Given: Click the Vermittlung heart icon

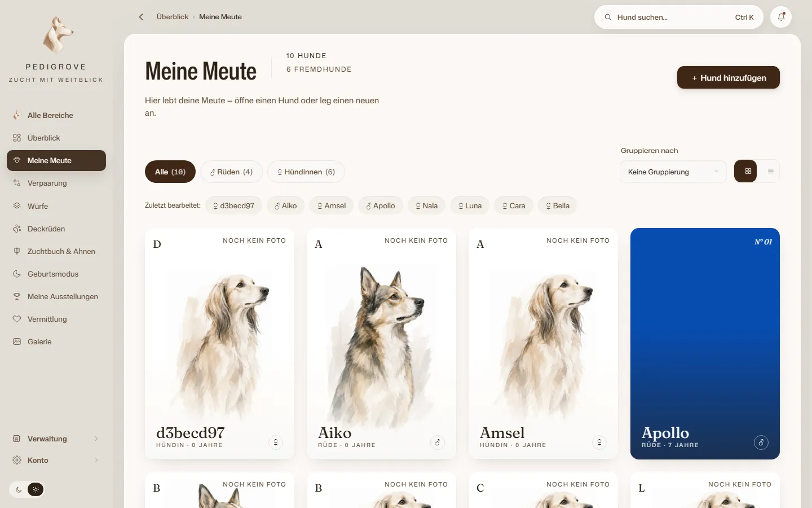Looking at the screenshot, I should point(17,319).
